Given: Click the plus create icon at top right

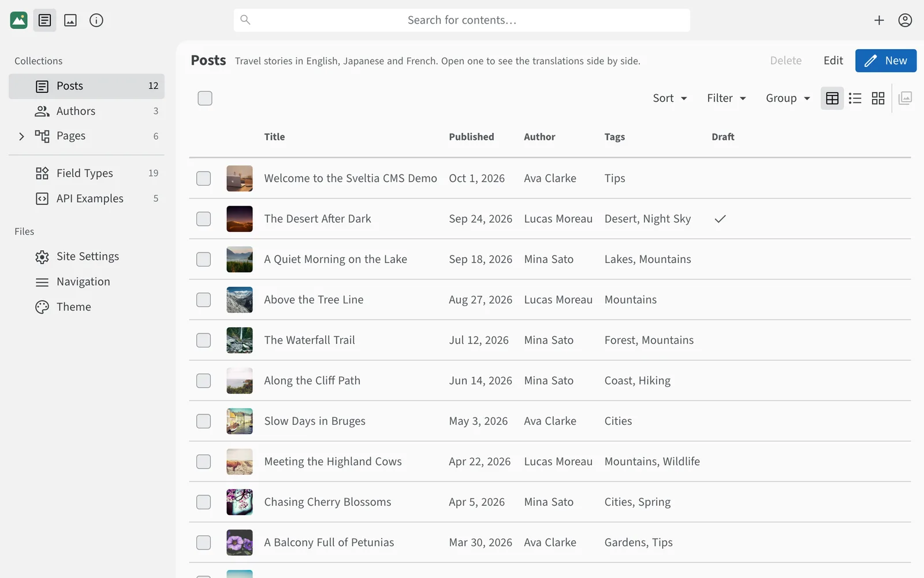Looking at the screenshot, I should pyautogui.click(x=879, y=20).
